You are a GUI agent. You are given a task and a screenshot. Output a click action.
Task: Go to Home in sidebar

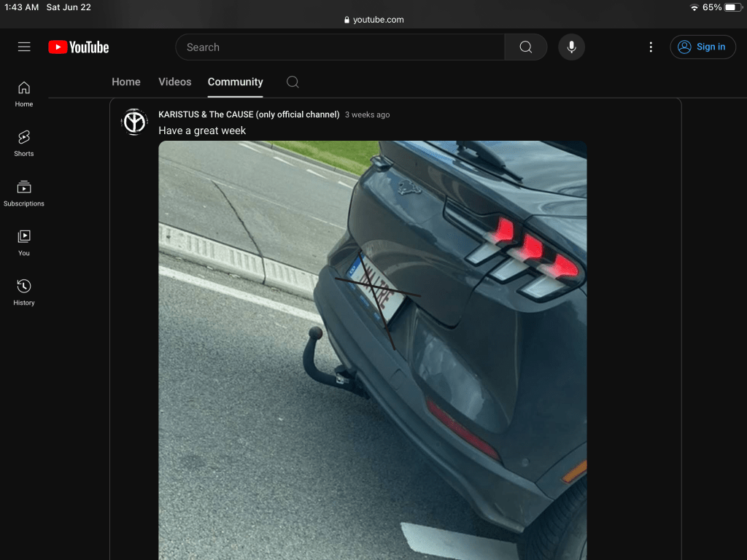24,94
